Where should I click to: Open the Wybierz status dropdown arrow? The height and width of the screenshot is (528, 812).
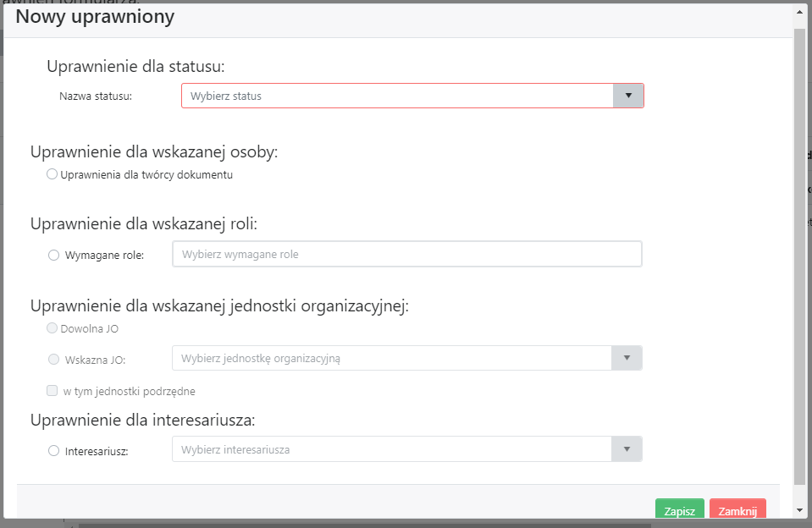[x=628, y=96]
